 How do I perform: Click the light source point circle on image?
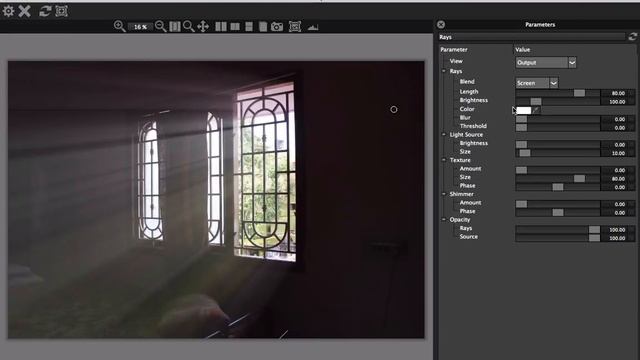tap(393, 109)
